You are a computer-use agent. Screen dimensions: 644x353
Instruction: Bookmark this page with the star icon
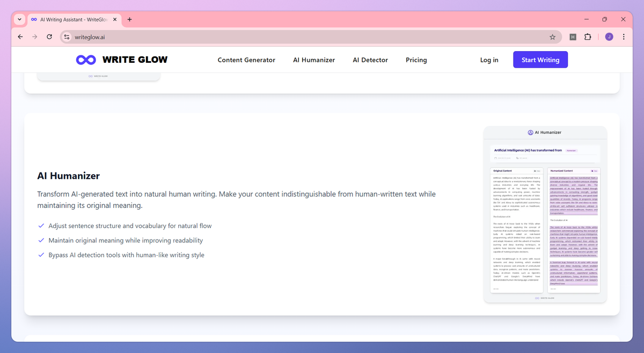click(x=552, y=37)
